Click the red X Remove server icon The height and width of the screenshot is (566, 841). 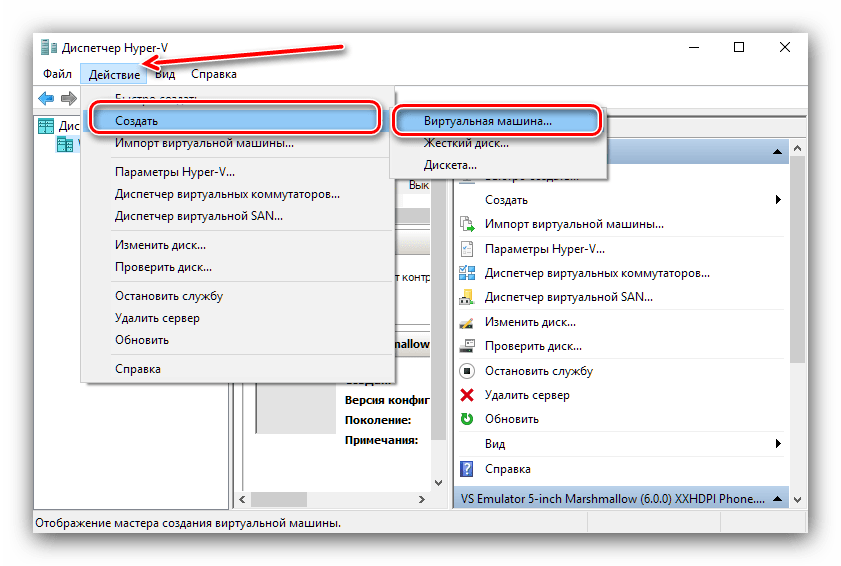coord(467,395)
